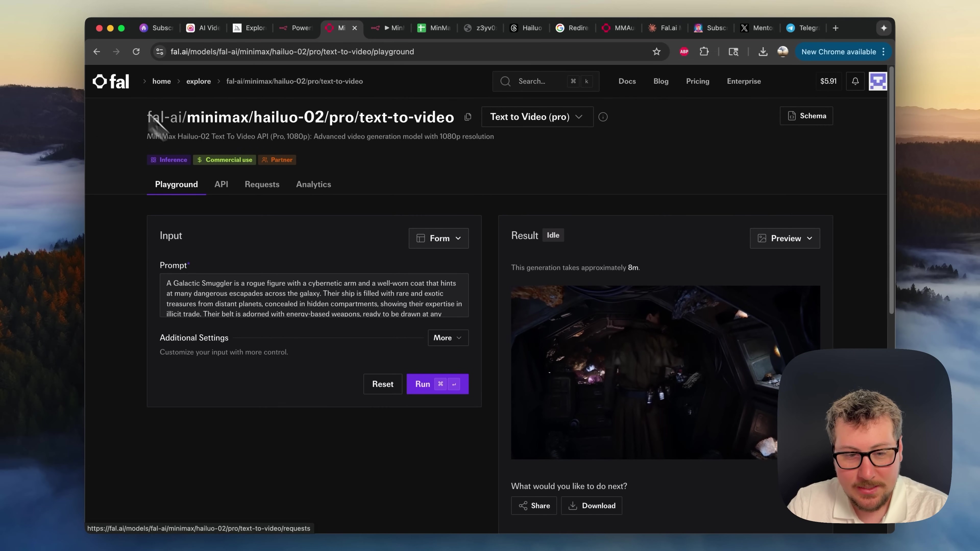
Task: Switch to the MinMa browser tab
Action: [x=434, y=28]
